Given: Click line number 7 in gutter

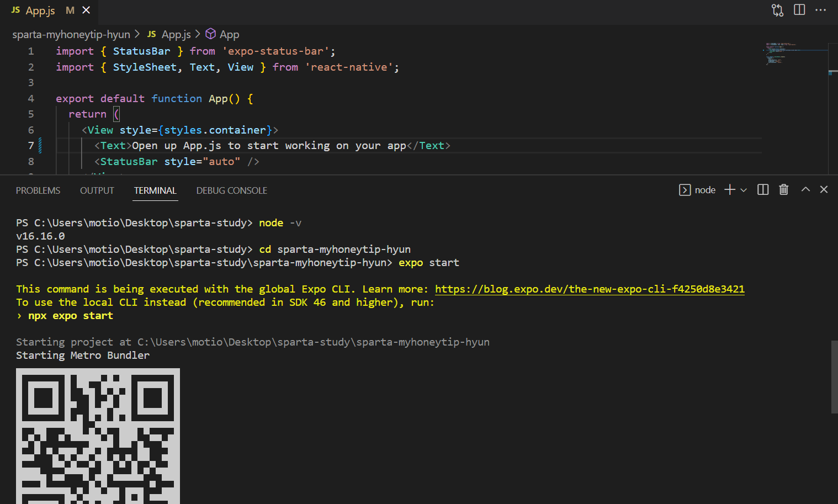Looking at the screenshot, I should click(31, 146).
